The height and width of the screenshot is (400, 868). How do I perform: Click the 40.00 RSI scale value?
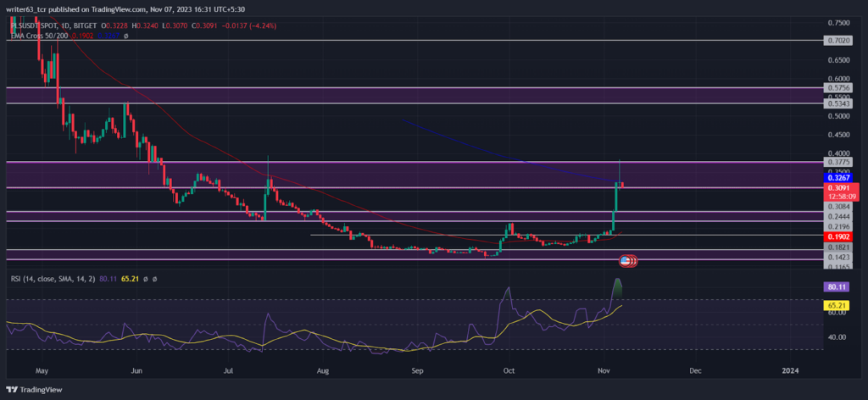click(837, 337)
